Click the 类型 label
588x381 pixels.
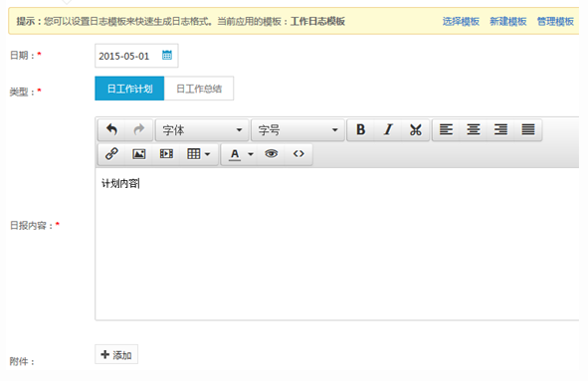pos(22,92)
